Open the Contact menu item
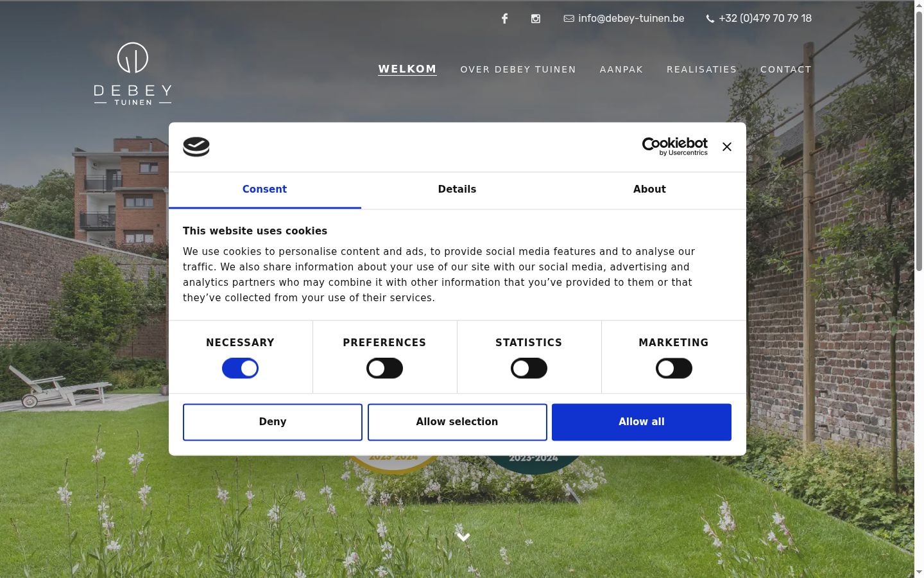The height and width of the screenshot is (578, 924). tap(786, 69)
